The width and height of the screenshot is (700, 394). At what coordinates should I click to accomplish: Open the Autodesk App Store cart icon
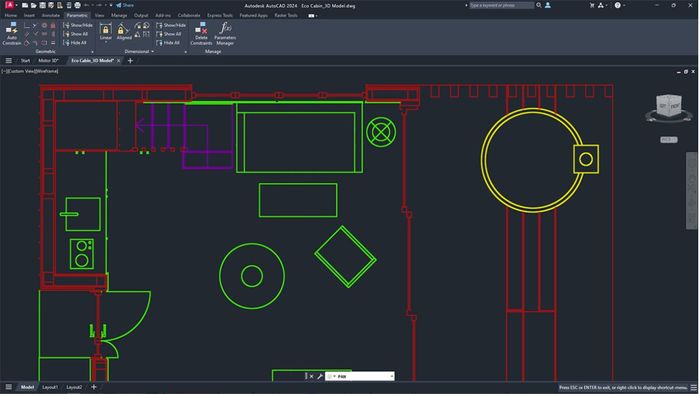tap(592, 5)
